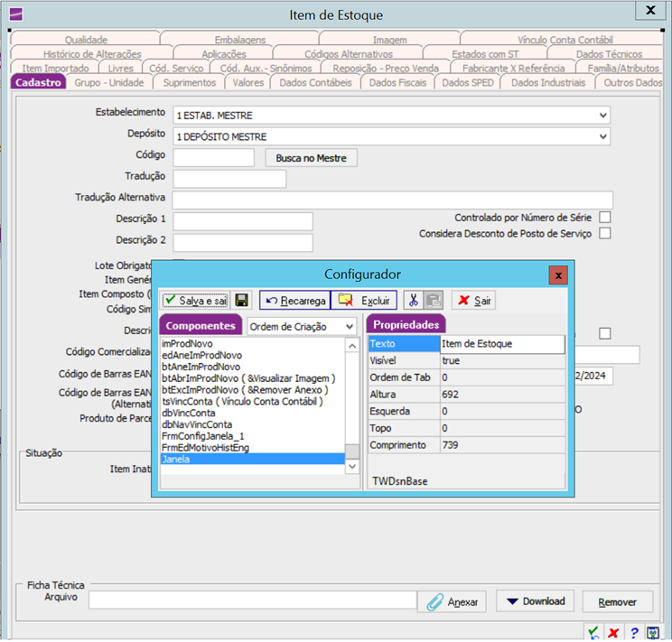The image size is (672, 642).
Task: Click the green checkmark confirm icon at bottom
Action: 593,632
